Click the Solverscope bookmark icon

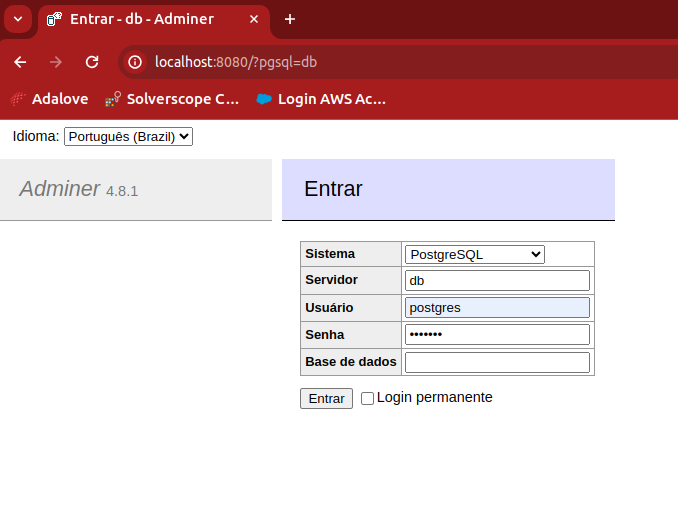pos(113,99)
